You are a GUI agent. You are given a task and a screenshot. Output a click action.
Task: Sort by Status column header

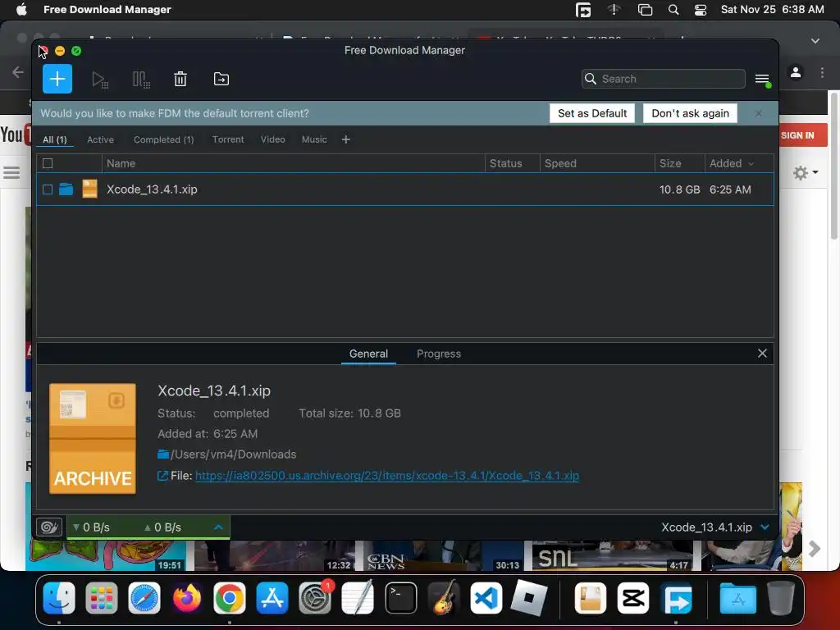click(x=512, y=163)
